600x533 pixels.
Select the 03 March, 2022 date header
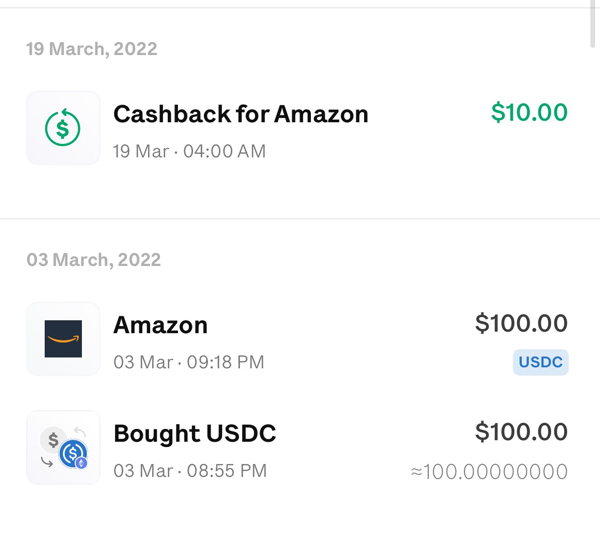pos(93,260)
